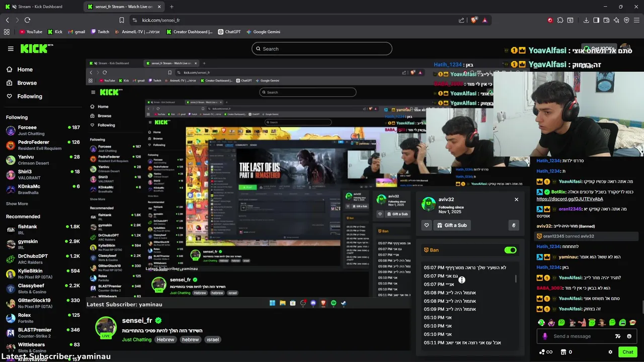
Task: Close the aviv32 user card
Action: click(516, 200)
